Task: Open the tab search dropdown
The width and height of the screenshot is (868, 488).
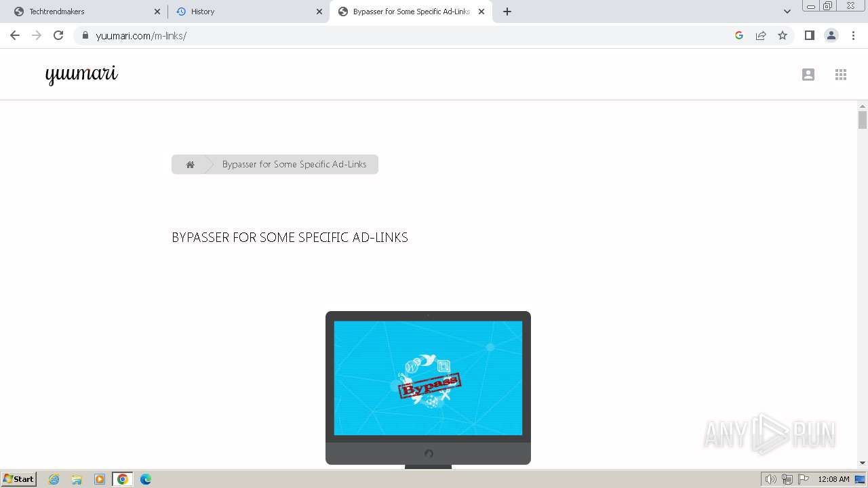Action: click(787, 12)
